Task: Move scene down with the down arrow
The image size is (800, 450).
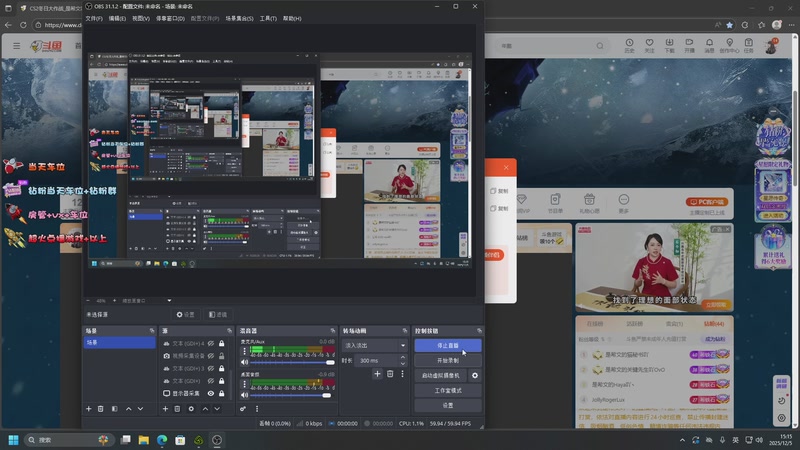Action: (x=140, y=409)
